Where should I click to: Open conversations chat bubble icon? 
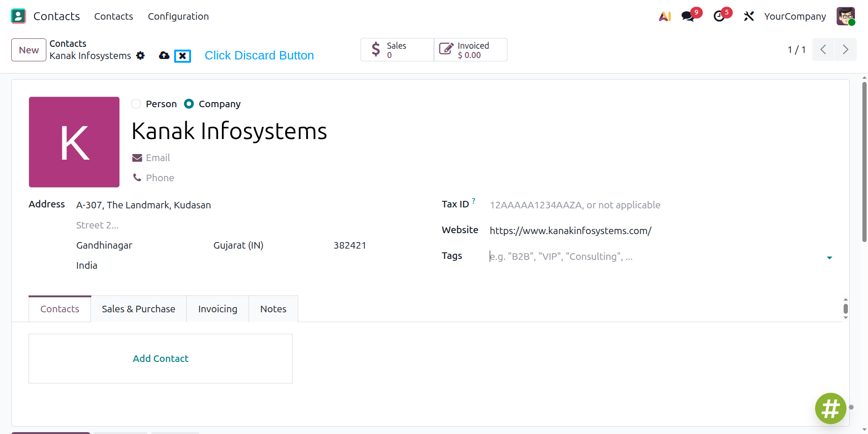coord(688,16)
